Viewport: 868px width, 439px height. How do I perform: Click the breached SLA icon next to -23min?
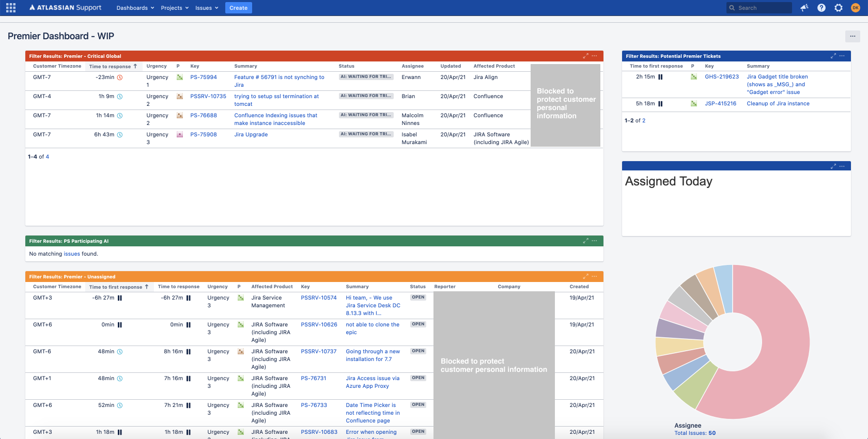click(x=120, y=77)
